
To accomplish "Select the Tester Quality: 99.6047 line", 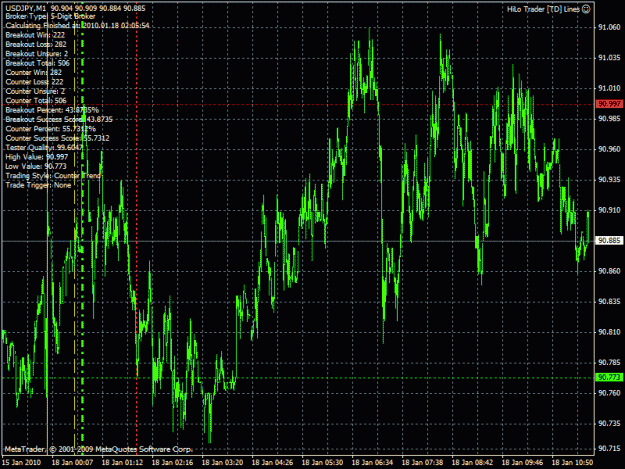I will 44,147.
